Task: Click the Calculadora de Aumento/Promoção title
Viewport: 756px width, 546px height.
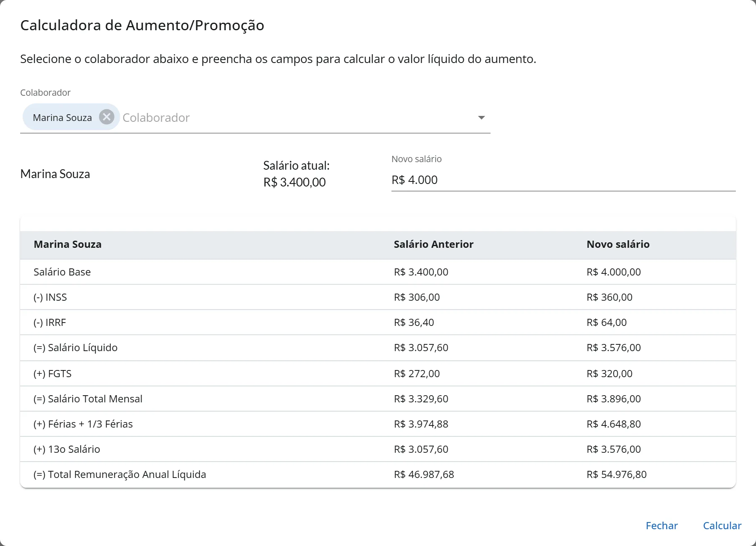Action: [x=142, y=25]
